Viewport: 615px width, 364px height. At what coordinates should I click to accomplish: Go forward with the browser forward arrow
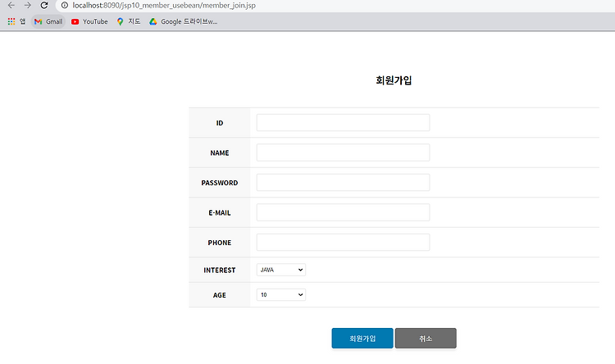(27, 5)
